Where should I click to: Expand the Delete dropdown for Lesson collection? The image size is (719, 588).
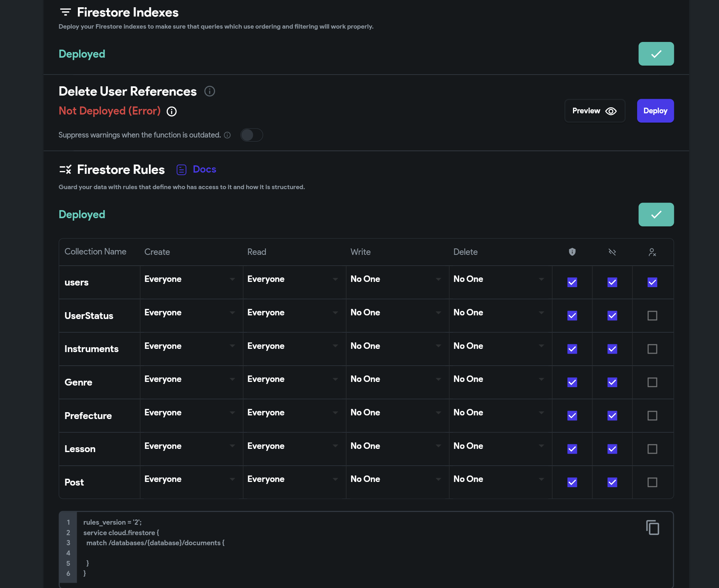(499, 446)
